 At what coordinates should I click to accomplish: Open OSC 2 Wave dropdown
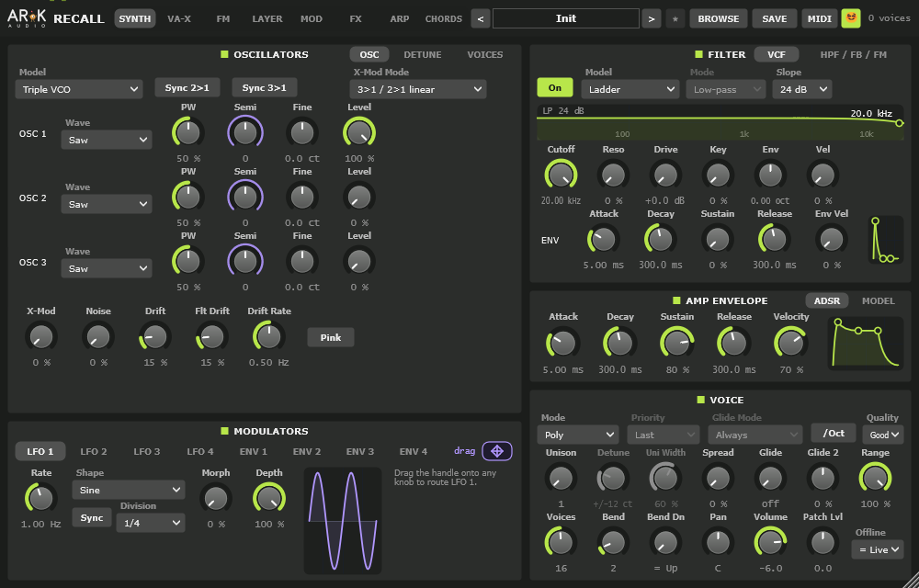[x=107, y=204]
